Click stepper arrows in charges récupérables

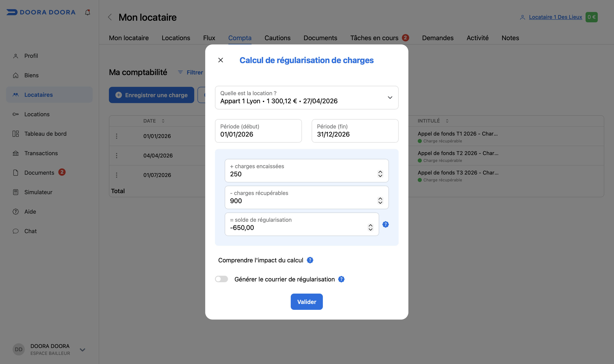pos(380,201)
